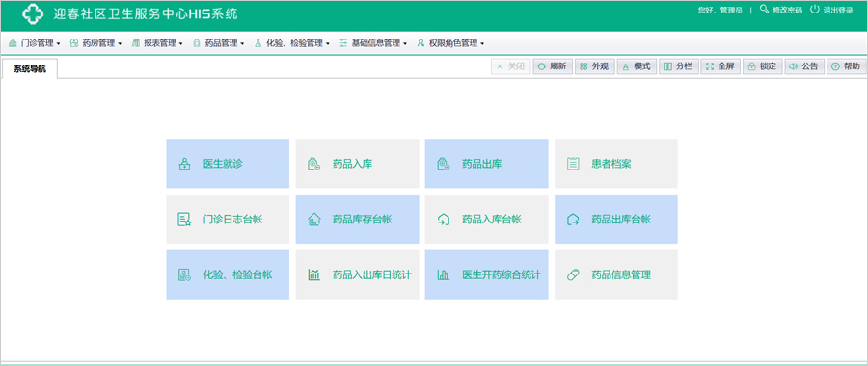Open the 药品库存台帐 house icon
This screenshot has width=868, height=366.
[313, 220]
